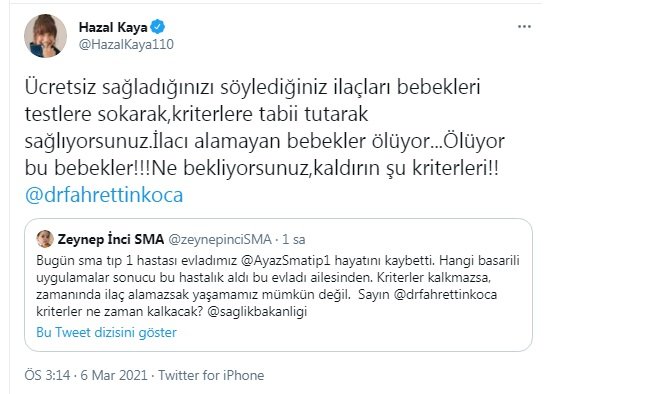The height and width of the screenshot is (394, 652).
Task: Show thread via Bu Tweet dizisini göster
Action: pos(106,332)
